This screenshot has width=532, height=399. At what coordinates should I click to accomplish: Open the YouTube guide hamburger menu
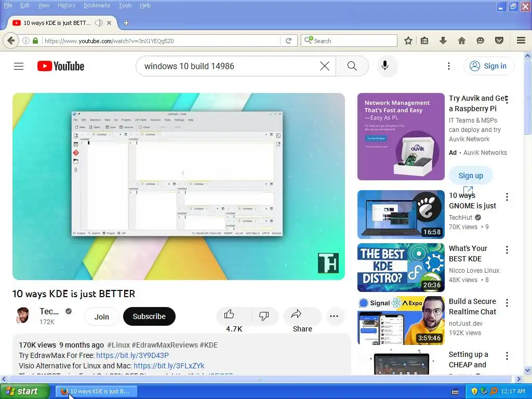19,66
